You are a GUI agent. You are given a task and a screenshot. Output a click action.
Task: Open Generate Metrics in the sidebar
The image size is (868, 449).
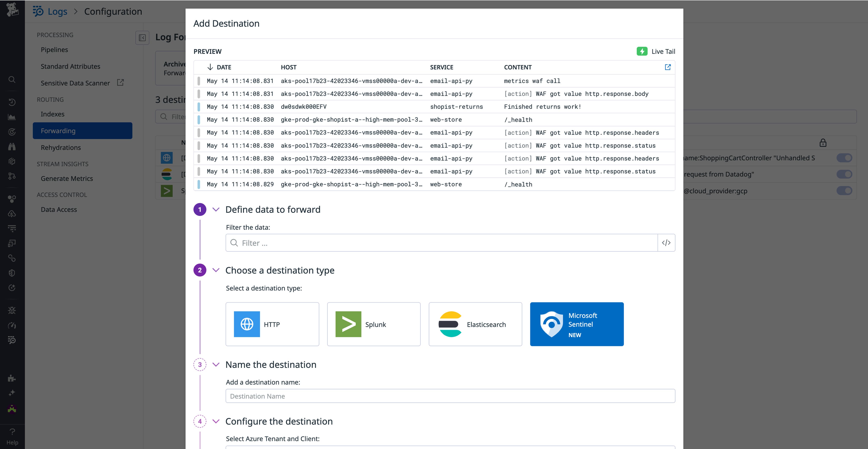(67, 179)
